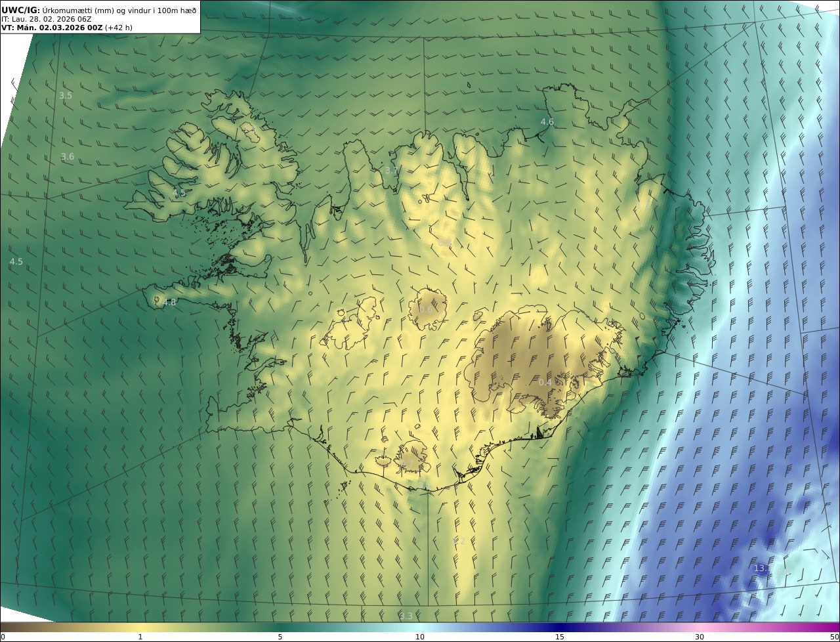Click the 5 tick label on the colorbar
840x642 pixels.
coord(280,637)
